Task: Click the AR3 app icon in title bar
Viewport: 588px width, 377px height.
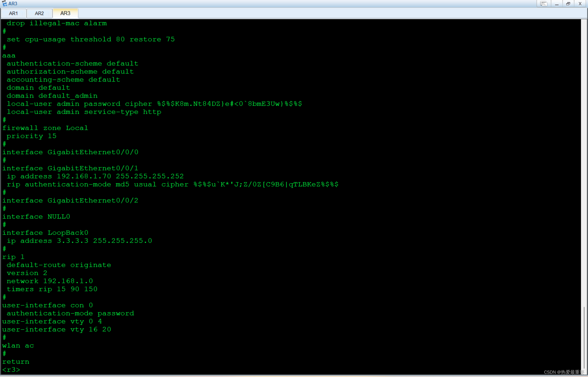Action: pyautogui.click(x=4, y=4)
